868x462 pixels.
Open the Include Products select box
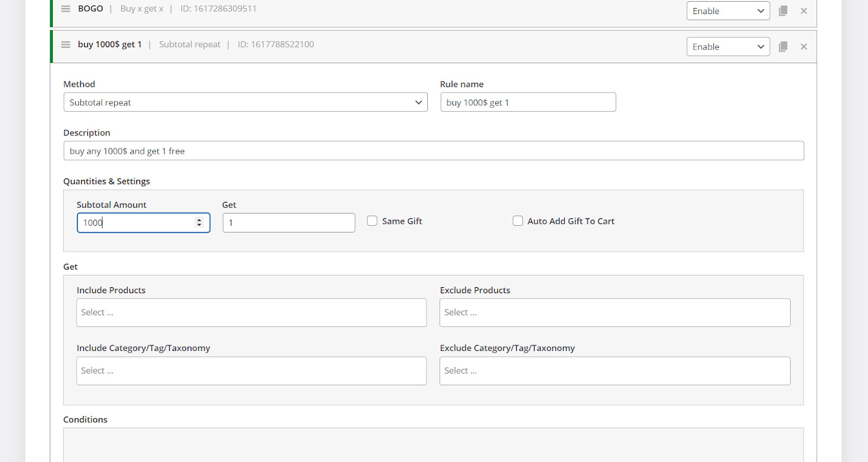pos(251,313)
